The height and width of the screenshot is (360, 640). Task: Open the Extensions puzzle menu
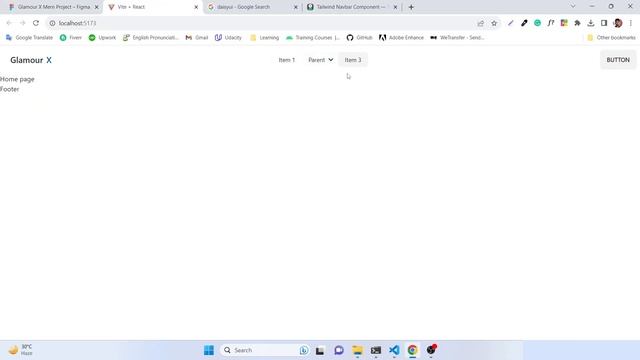tap(577, 23)
